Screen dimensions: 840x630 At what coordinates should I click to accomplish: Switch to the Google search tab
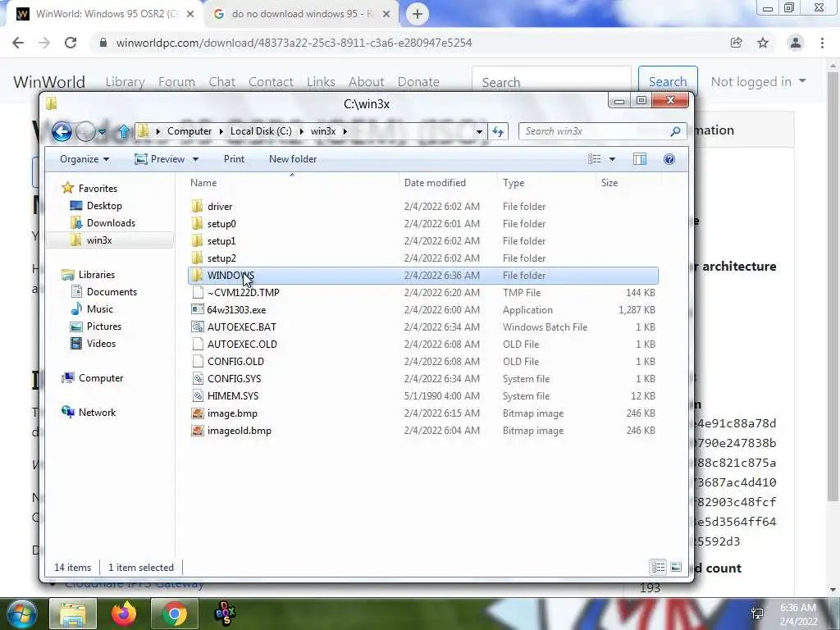point(301,14)
